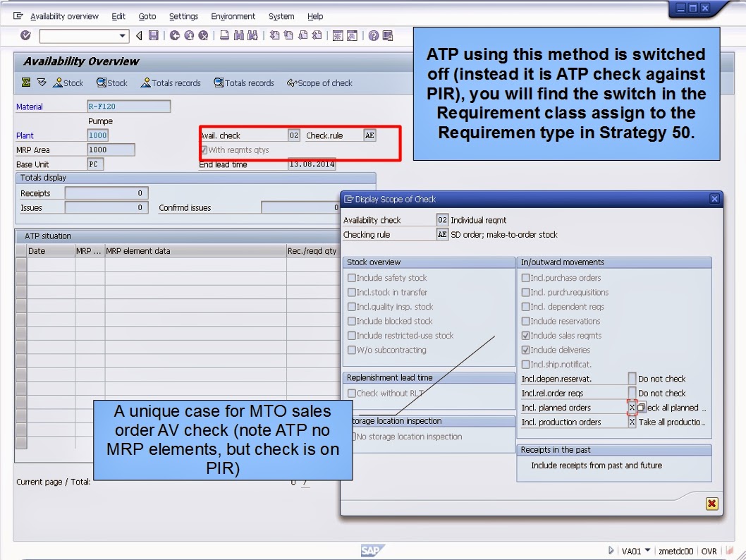This screenshot has height=560, width=746.
Task: Enable the Include safety stock checkbox
Action: (x=351, y=277)
